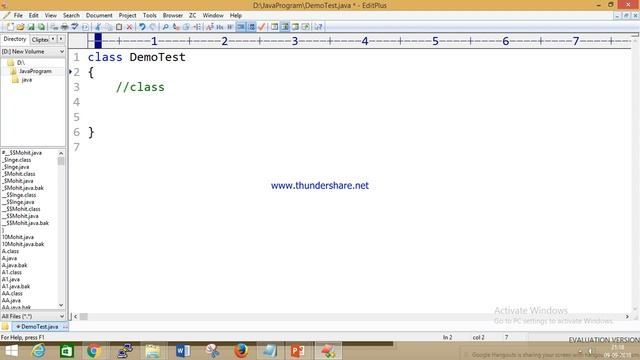Image resolution: width=640 pixels, height=360 pixels.
Task: Click the red checkmark toolbar icon
Action: coord(262,27)
